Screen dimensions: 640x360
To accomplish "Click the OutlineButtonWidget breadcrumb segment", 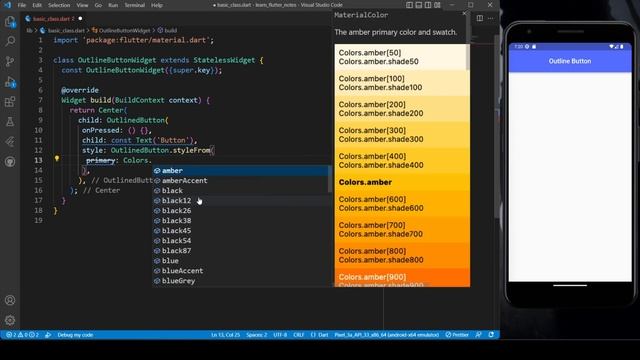I will [x=121, y=30].
